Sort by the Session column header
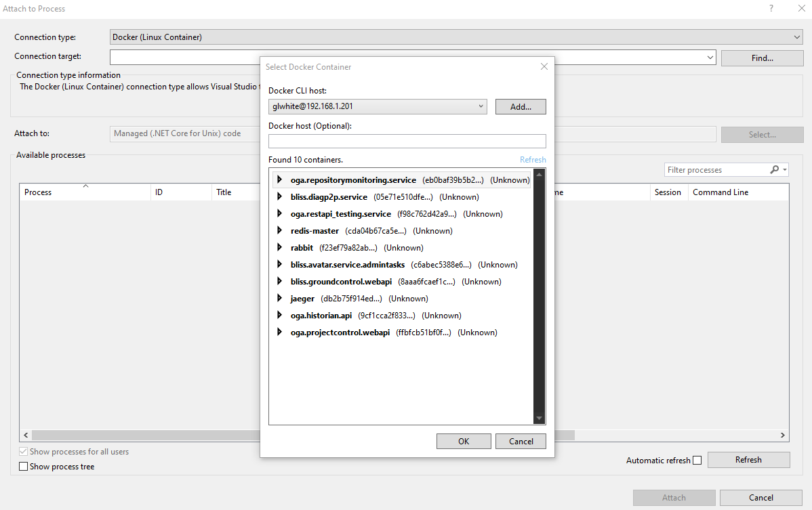812x510 pixels. pyautogui.click(x=668, y=192)
